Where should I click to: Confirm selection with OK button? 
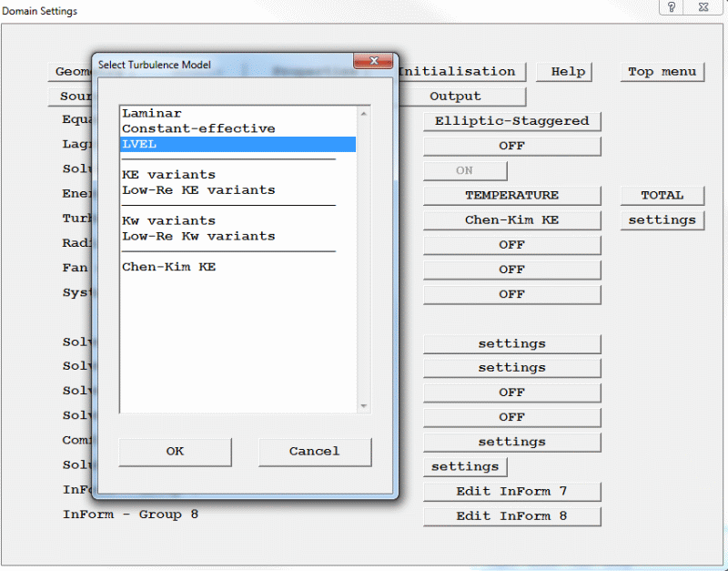coord(175,452)
